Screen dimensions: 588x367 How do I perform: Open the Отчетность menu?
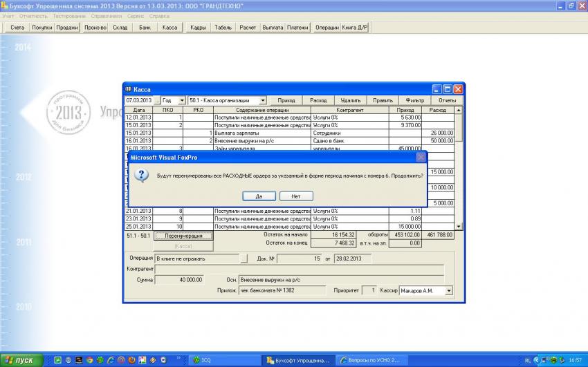[x=34, y=15]
